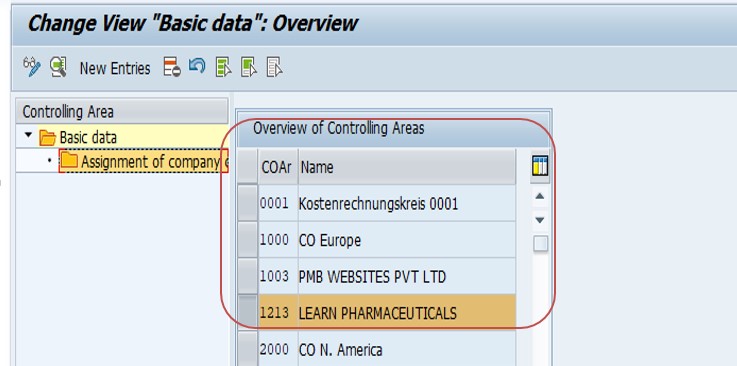
Task: Collapse the Basic data tree node
Action: point(29,135)
